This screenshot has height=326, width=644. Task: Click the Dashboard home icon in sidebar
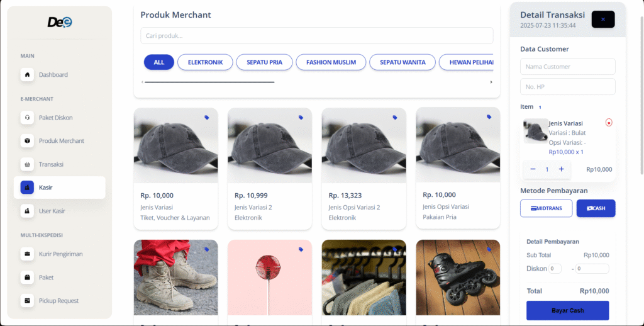click(x=27, y=75)
